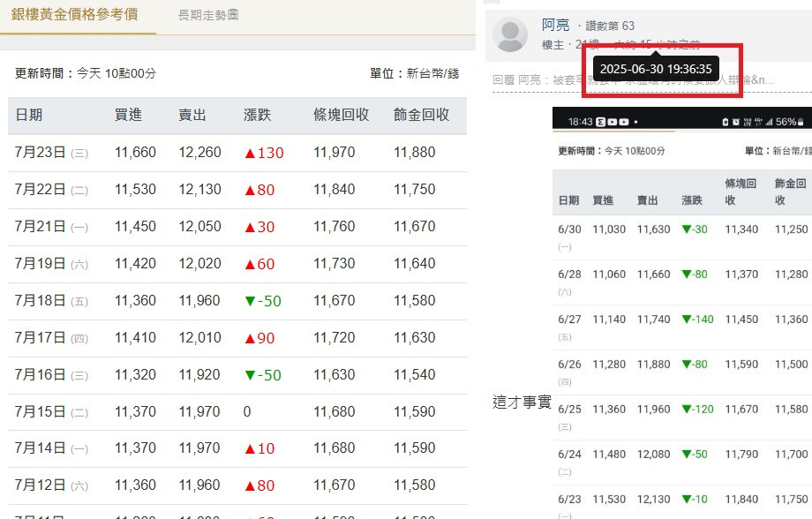Click 11,730 條塊回收 on 7月19日

[334, 264]
